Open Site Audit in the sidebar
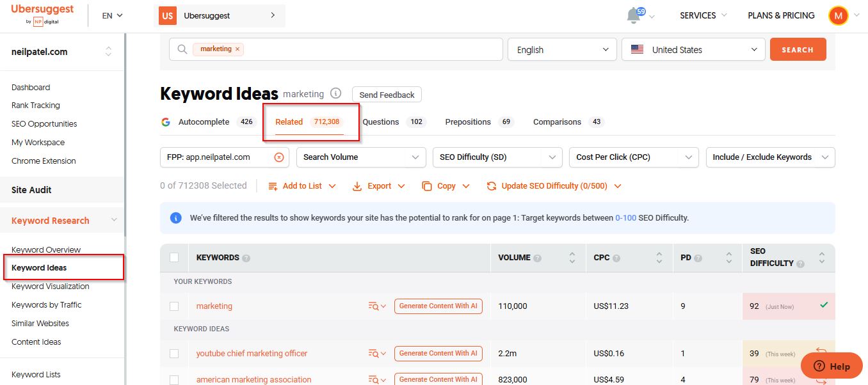Screen dimensions: 868x385 pyautogui.click(x=31, y=190)
